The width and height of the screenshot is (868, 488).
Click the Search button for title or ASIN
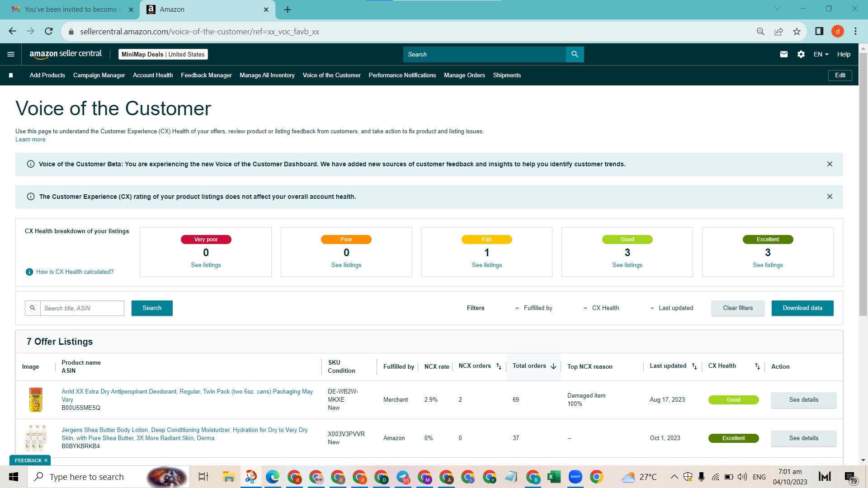tap(152, 308)
